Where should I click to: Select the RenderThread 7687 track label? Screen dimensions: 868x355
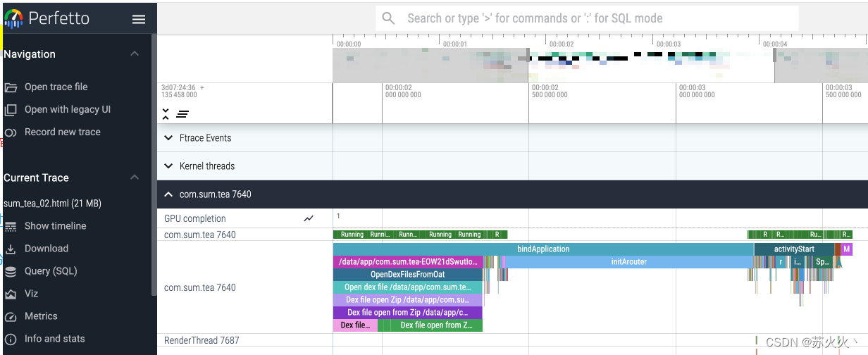(201, 340)
